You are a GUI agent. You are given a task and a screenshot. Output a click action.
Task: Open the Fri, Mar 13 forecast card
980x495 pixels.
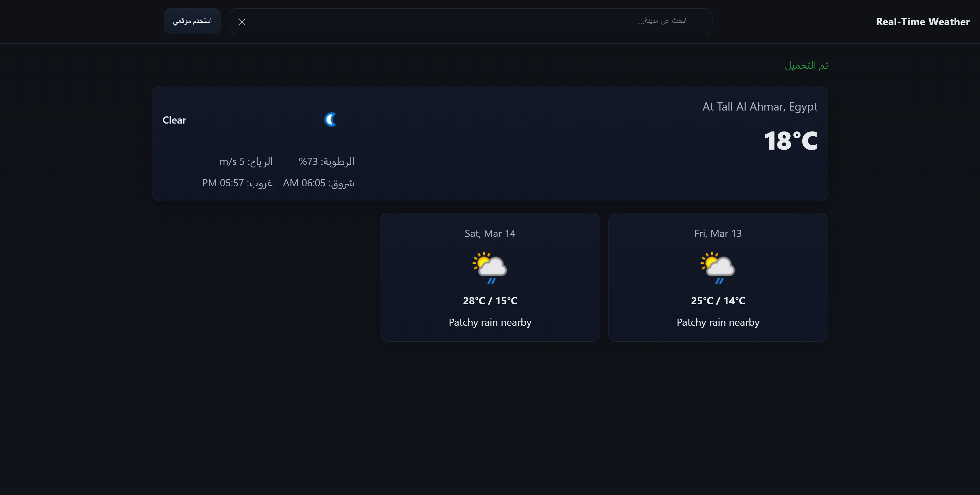tap(718, 277)
